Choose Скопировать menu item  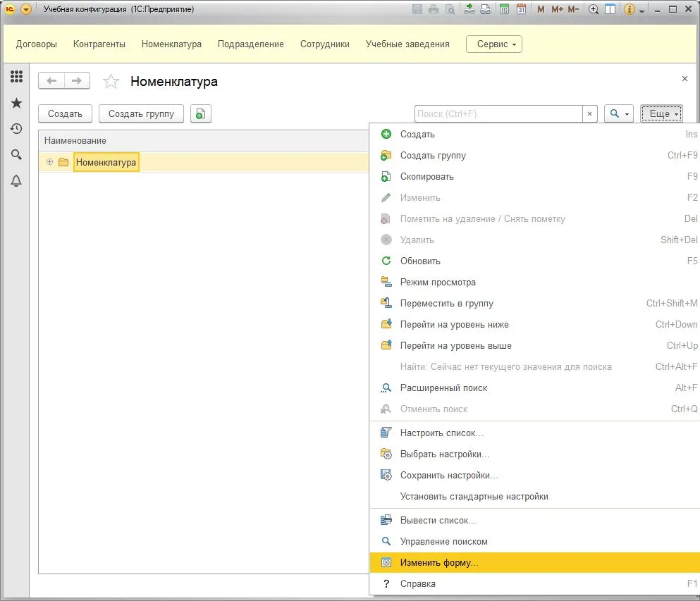(x=535, y=177)
